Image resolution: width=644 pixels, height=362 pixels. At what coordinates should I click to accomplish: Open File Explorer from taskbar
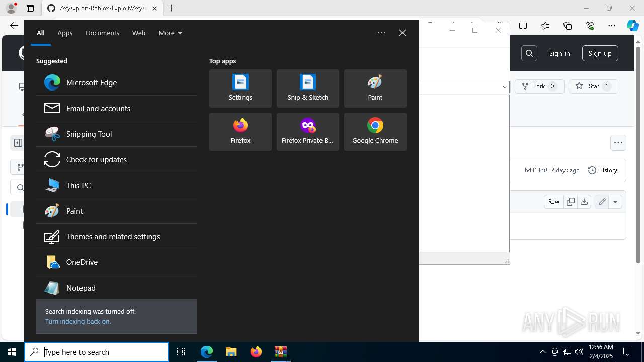[231, 352]
